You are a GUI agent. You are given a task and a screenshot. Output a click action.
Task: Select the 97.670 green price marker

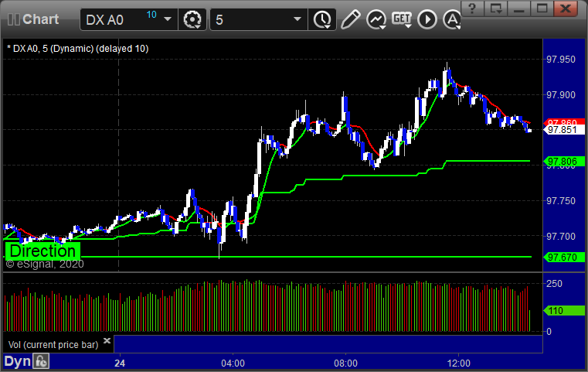pyautogui.click(x=564, y=258)
